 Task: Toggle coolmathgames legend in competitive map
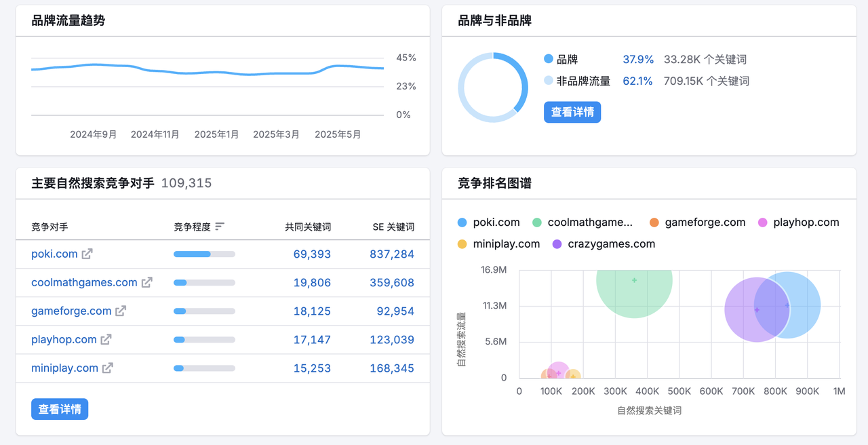582,222
